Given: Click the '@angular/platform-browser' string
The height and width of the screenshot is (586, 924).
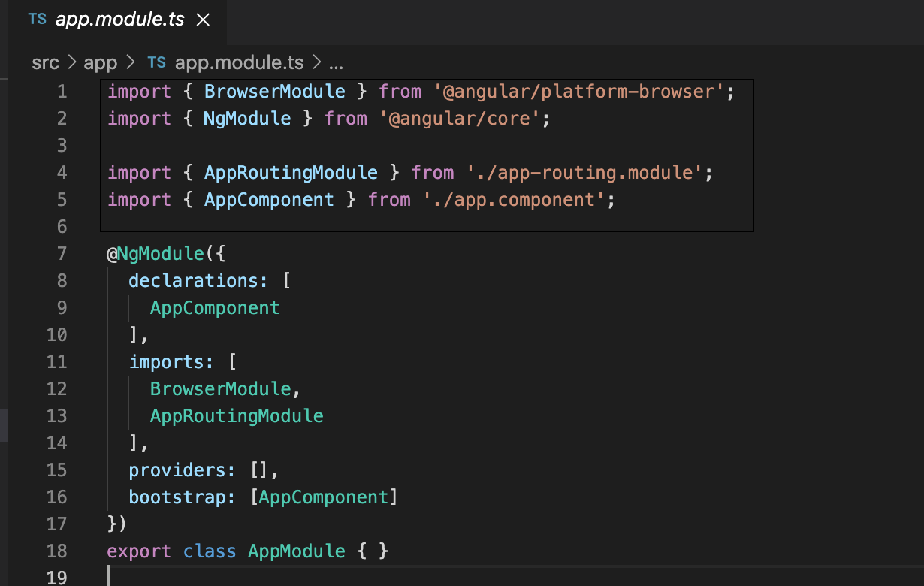Looking at the screenshot, I should pos(578,92).
